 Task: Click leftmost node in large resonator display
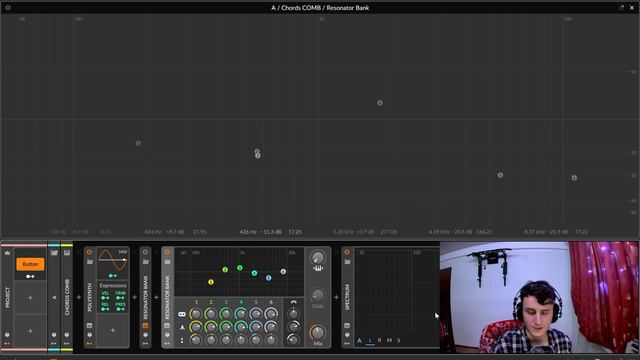click(138, 143)
